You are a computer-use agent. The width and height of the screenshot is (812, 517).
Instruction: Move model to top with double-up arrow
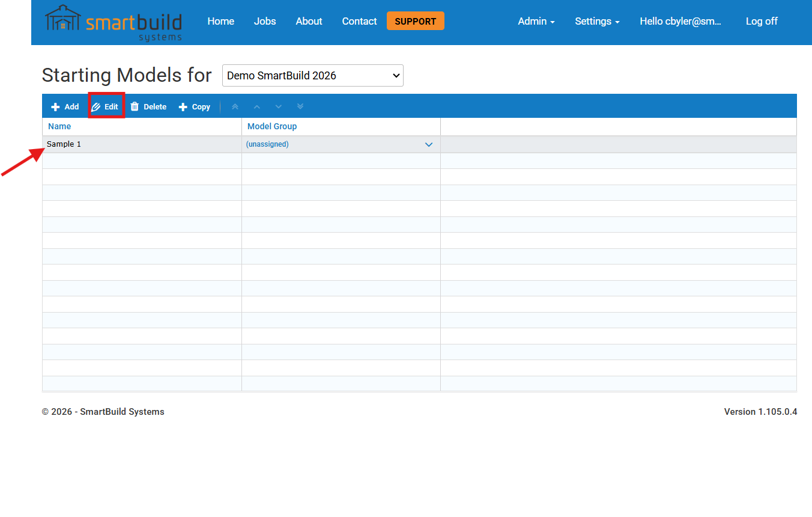pyautogui.click(x=235, y=106)
